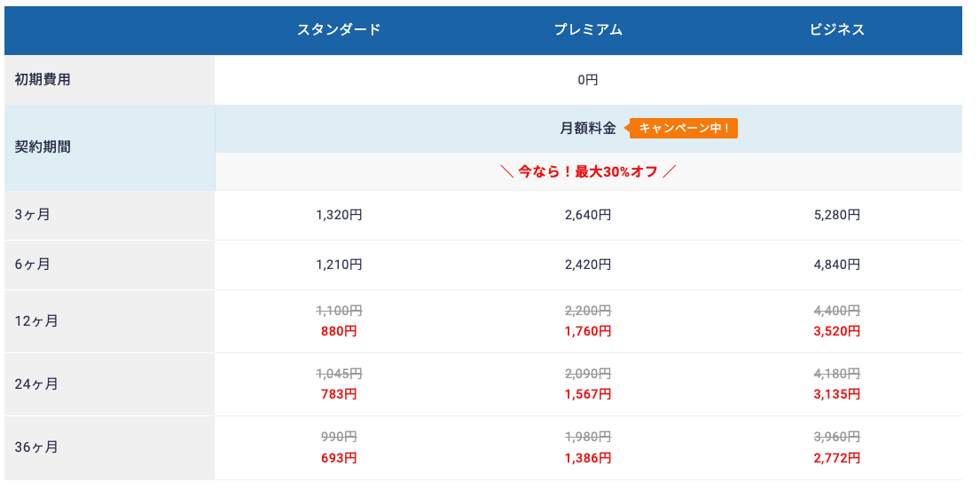This screenshot has height=490, width=980.
Task: Click the red 2,772円 Business price
Action: point(836,458)
